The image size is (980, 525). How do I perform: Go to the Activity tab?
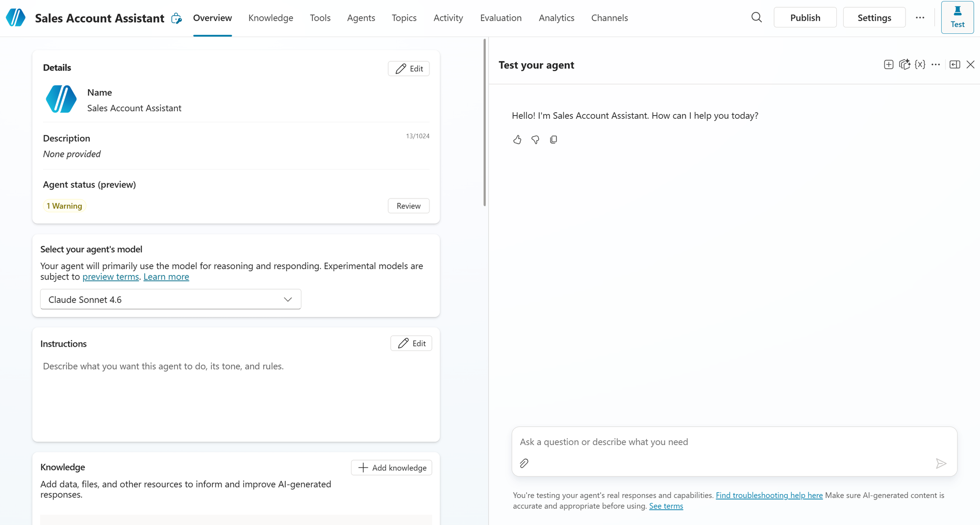[x=448, y=18]
